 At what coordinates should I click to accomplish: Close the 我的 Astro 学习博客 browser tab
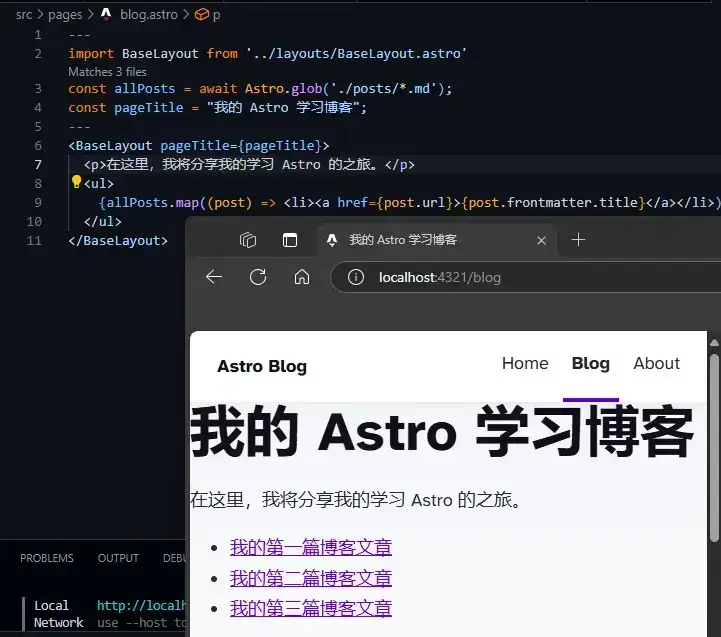click(x=541, y=240)
